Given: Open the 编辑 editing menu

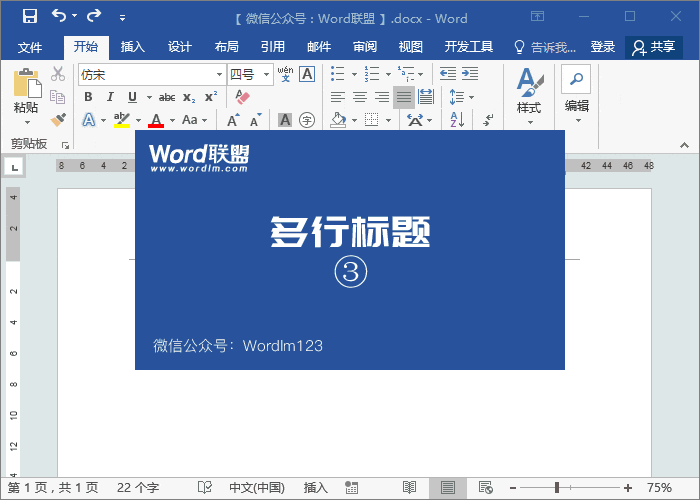Looking at the screenshot, I should (576, 95).
